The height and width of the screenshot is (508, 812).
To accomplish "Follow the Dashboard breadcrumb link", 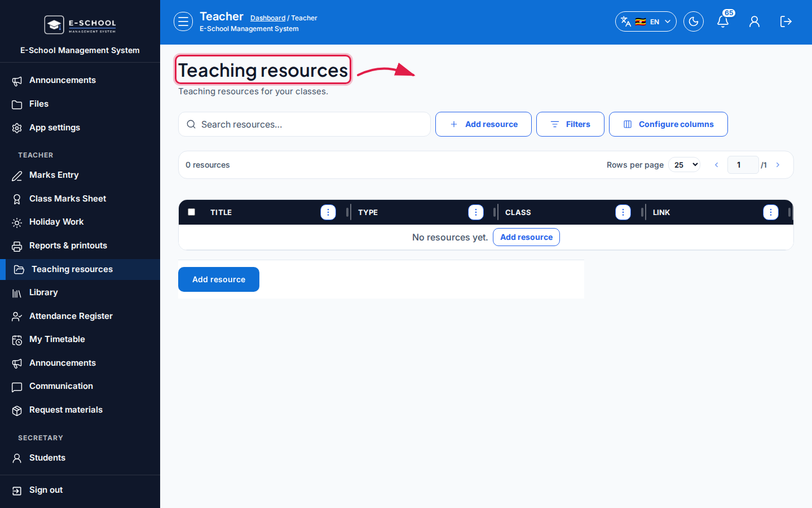I will coord(268,18).
